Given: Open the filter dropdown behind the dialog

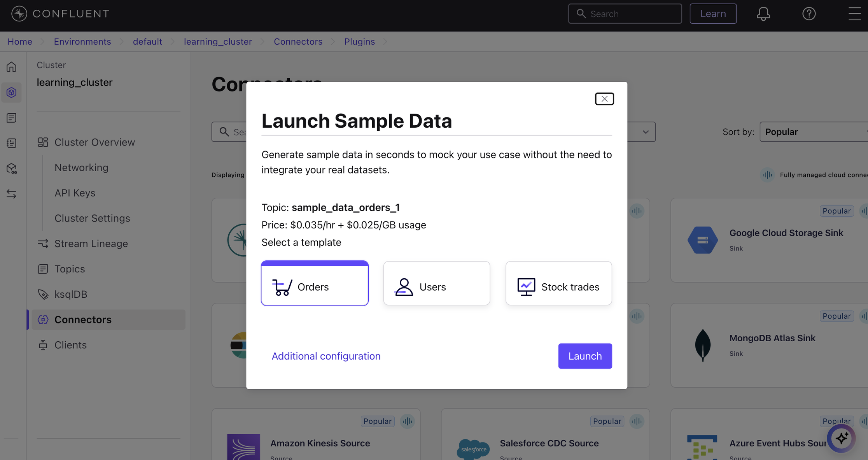Looking at the screenshot, I should pos(645,132).
